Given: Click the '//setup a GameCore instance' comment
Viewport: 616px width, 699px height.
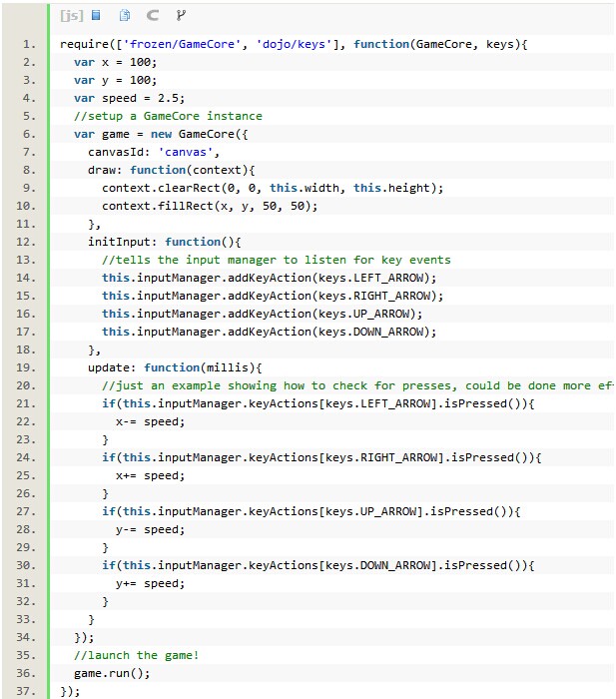Looking at the screenshot, I should (168, 116).
